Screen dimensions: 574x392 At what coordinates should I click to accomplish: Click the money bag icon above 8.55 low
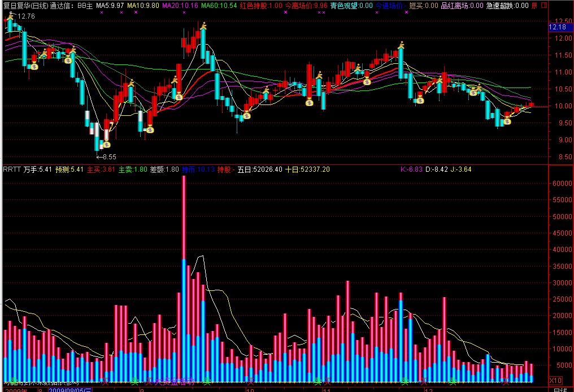[x=107, y=145]
